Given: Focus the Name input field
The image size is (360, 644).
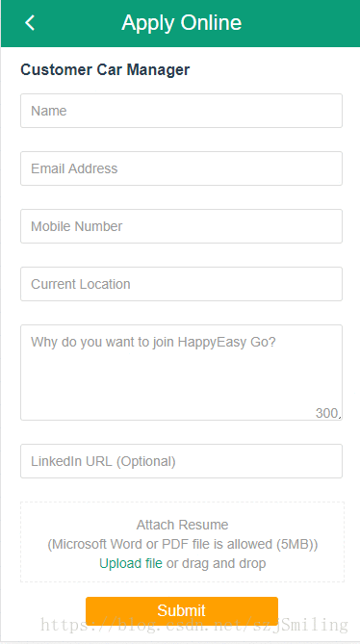Looking at the screenshot, I should 181,111.
